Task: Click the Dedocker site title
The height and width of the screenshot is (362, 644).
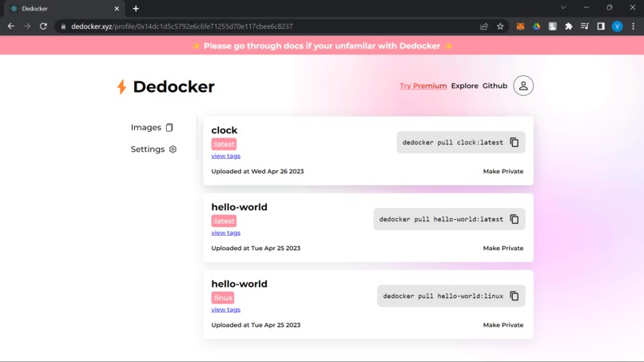Action: coord(173,86)
